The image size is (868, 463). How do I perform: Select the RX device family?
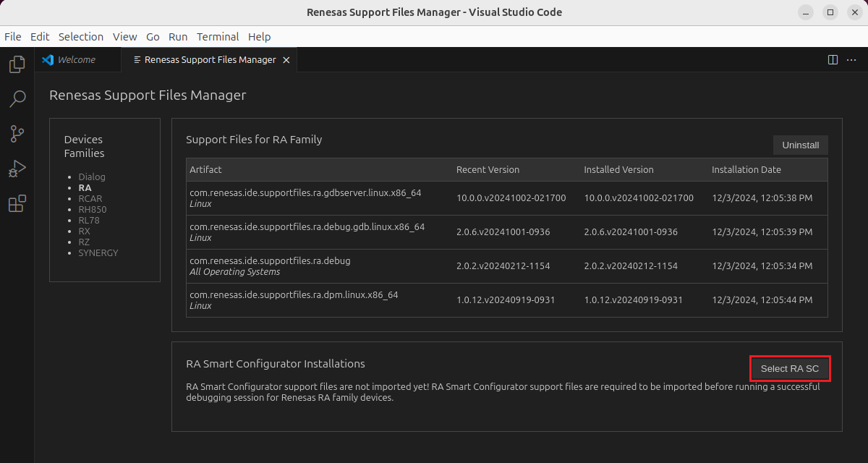coord(84,231)
